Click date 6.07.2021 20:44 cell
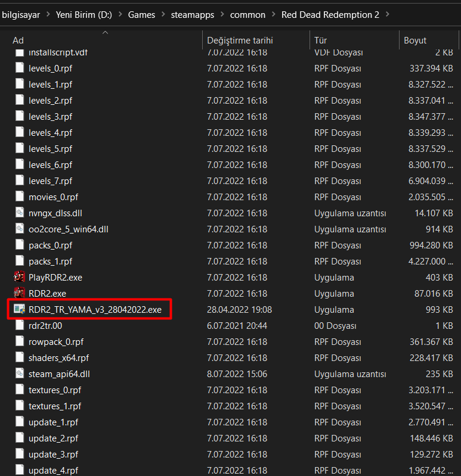This screenshot has height=476, width=461. (x=237, y=326)
